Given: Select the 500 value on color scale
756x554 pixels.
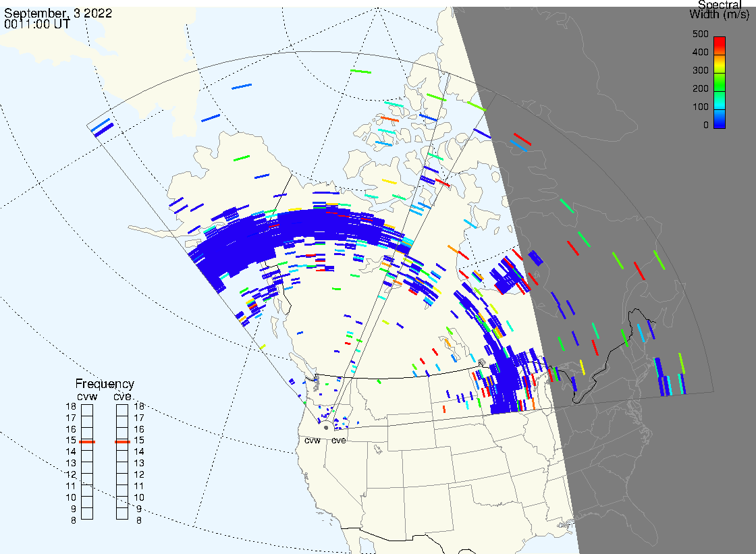Looking at the screenshot, I should click(x=701, y=34).
